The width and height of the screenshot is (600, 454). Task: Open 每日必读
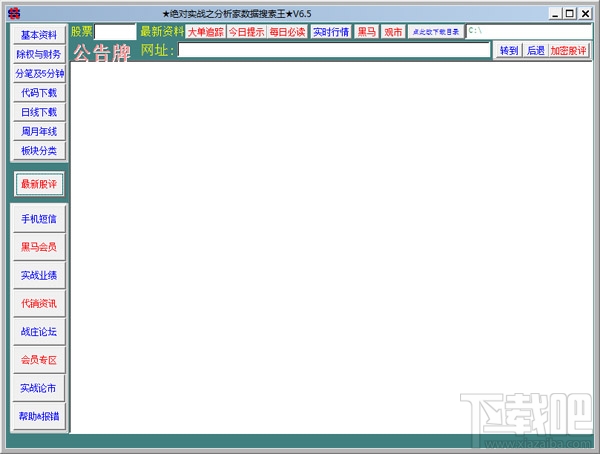coord(287,32)
